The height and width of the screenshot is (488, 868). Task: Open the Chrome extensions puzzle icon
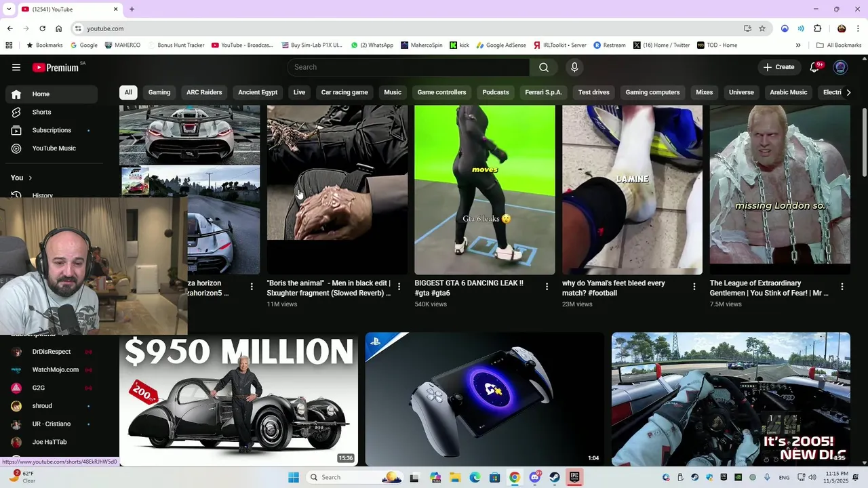[817, 28]
